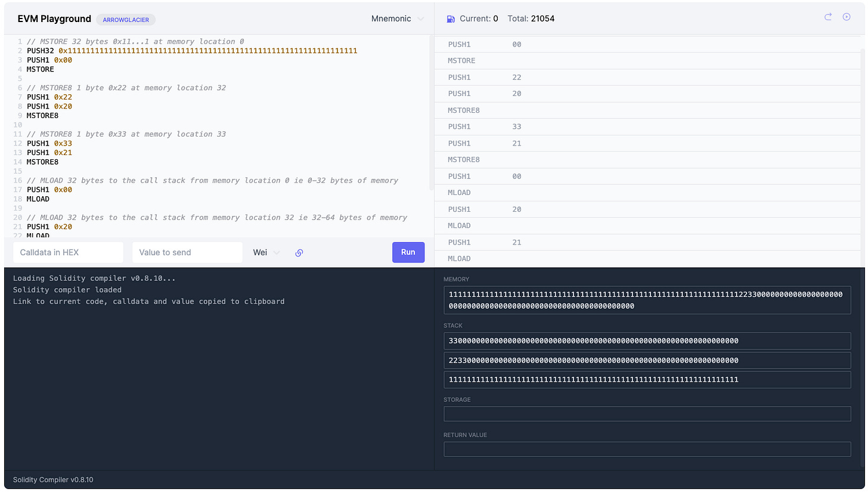Click the circular play/step icon top right
The image size is (868, 492).
(847, 17)
